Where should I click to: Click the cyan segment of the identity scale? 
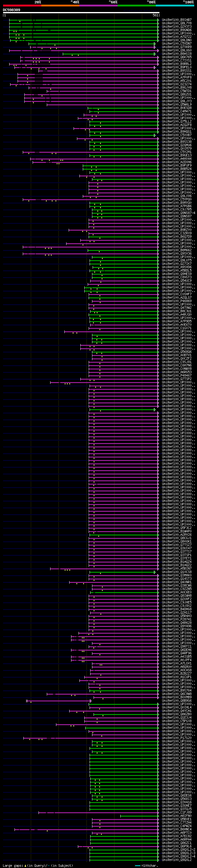pyautogui.click(x=175, y=6)
